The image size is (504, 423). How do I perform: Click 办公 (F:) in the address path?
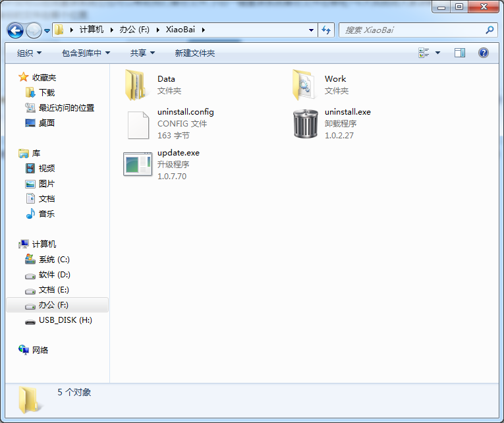[x=134, y=30]
